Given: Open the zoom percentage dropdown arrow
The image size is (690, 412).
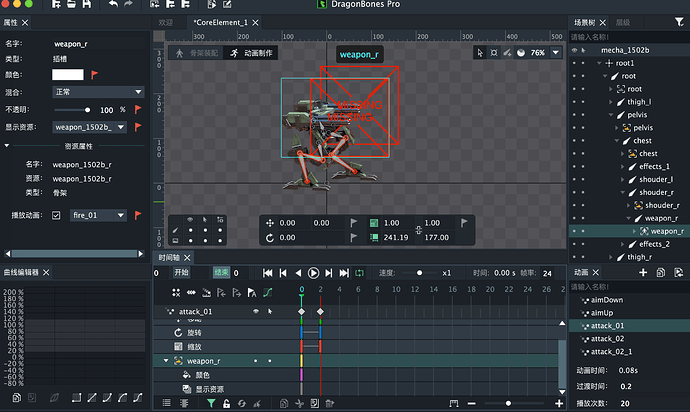Looking at the screenshot, I should [556, 53].
